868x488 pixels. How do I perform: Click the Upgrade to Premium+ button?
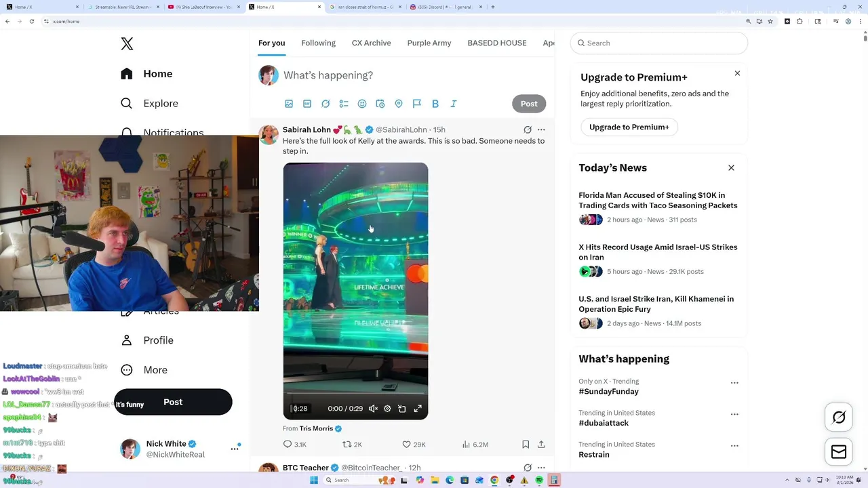pos(629,127)
